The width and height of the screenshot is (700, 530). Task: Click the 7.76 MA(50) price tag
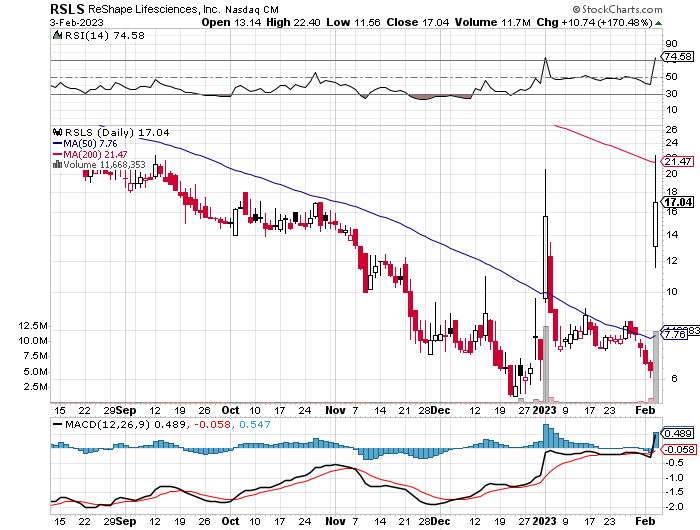675,334
